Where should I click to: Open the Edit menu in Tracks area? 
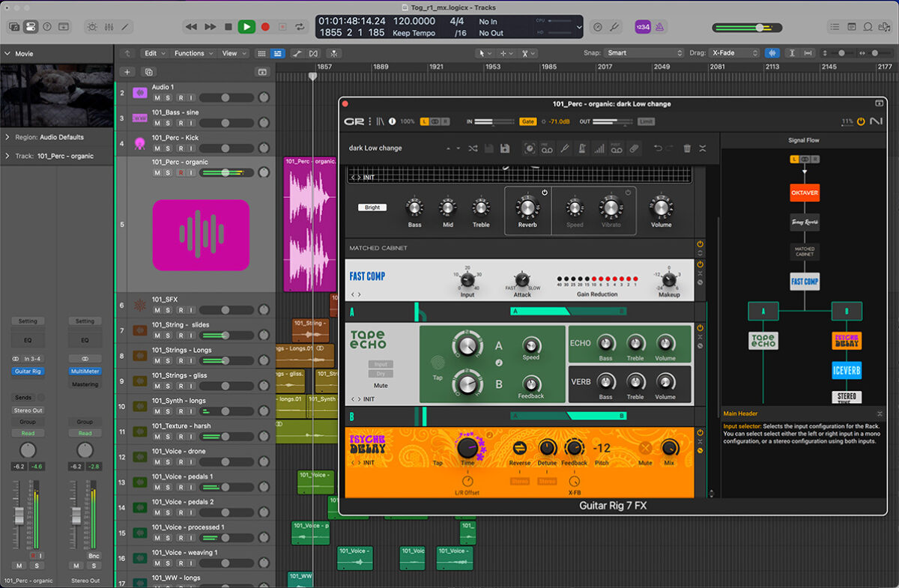pyautogui.click(x=155, y=53)
